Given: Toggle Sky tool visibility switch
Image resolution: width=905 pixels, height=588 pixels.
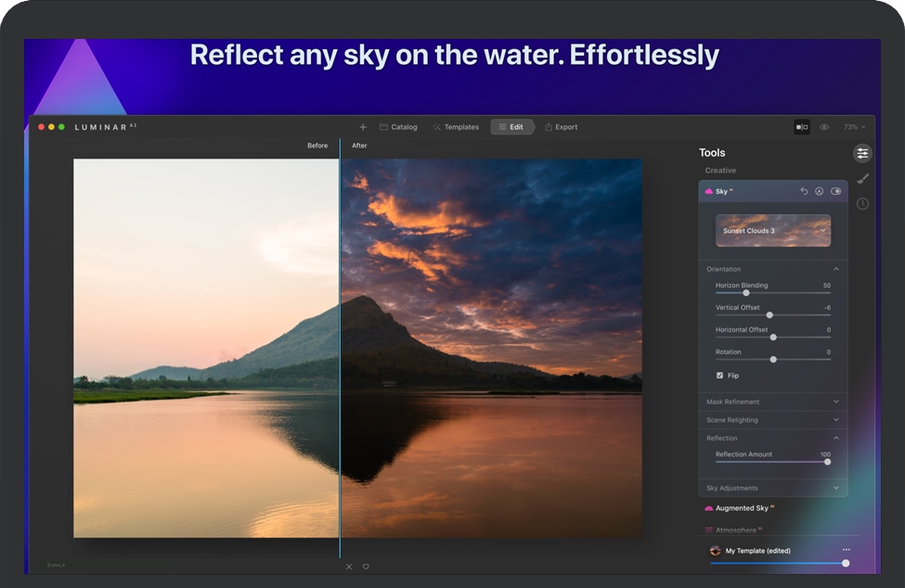Looking at the screenshot, I should click(836, 191).
